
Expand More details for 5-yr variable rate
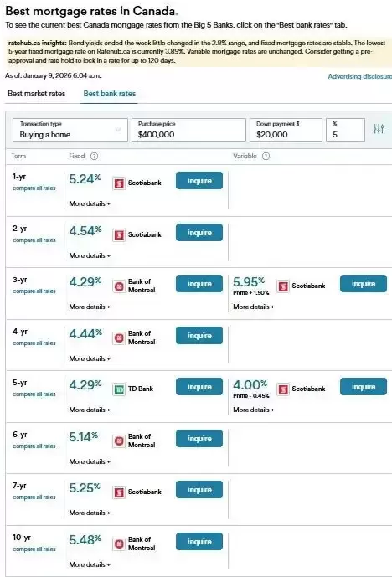point(254,410)
